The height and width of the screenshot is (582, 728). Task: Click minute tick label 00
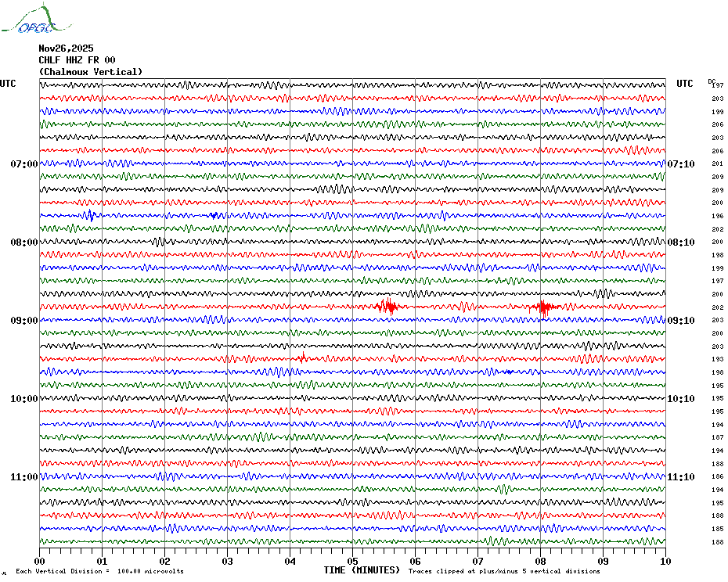(x=39, y=561)
